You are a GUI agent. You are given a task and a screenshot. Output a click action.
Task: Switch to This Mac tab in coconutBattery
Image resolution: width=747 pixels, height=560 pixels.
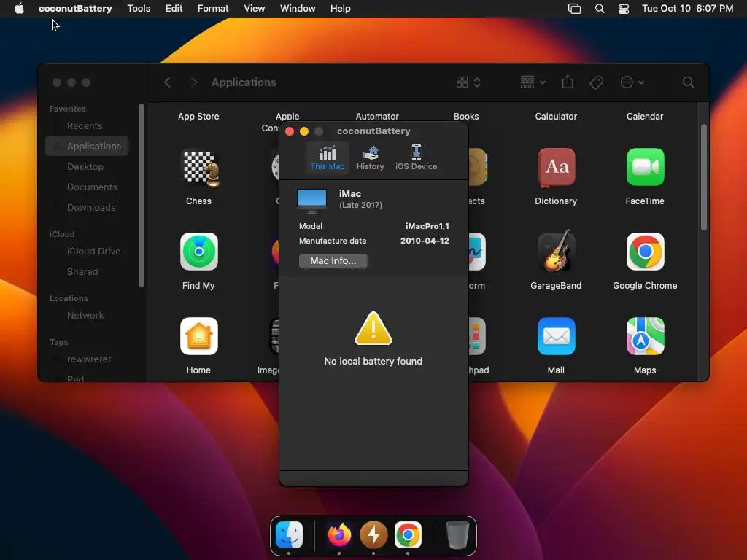pyautogui.click(x=327, y=157)
